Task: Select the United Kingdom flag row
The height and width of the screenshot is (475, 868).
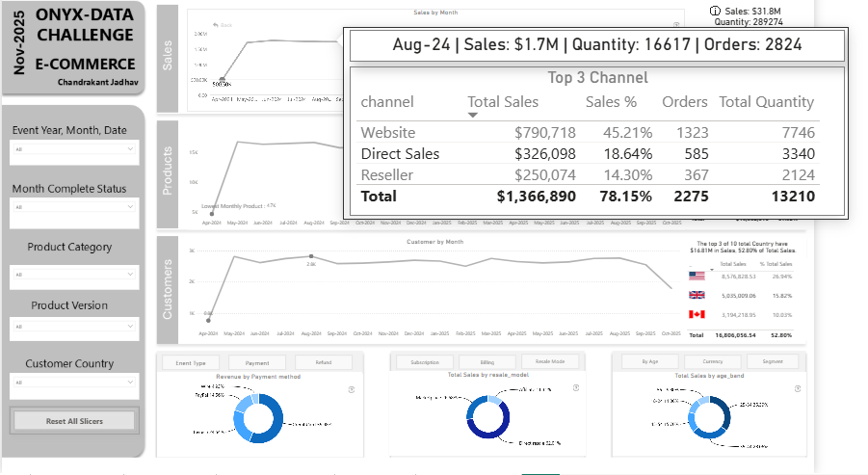Action: pyautogui.click(x=697, y=296)
